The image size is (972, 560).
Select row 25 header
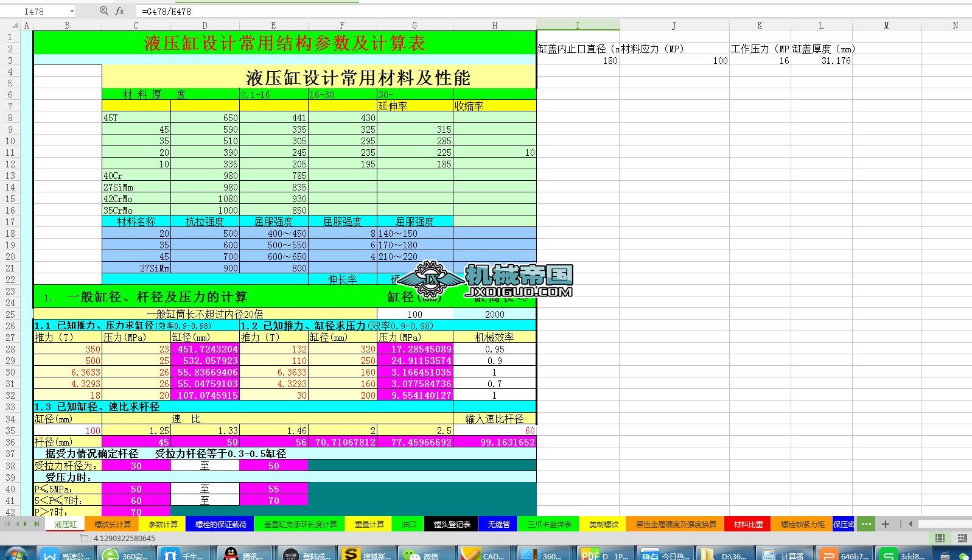click(x=10, y=314)
